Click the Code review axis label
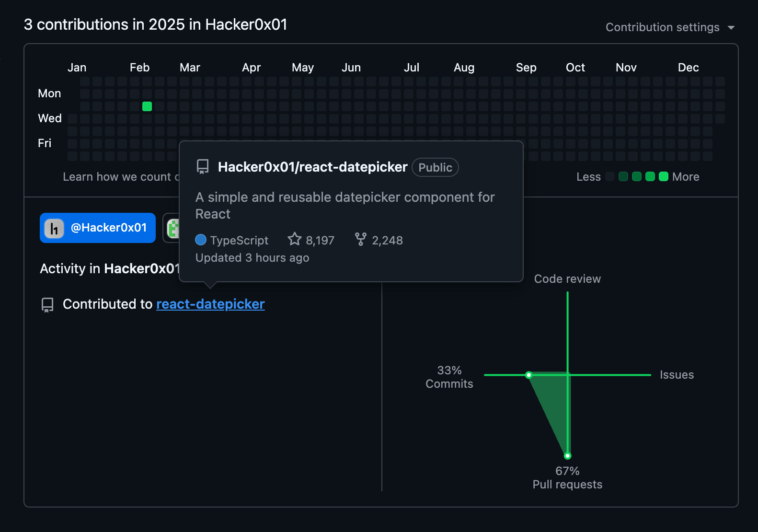The image size is (758, 532). tap(567, 279)
